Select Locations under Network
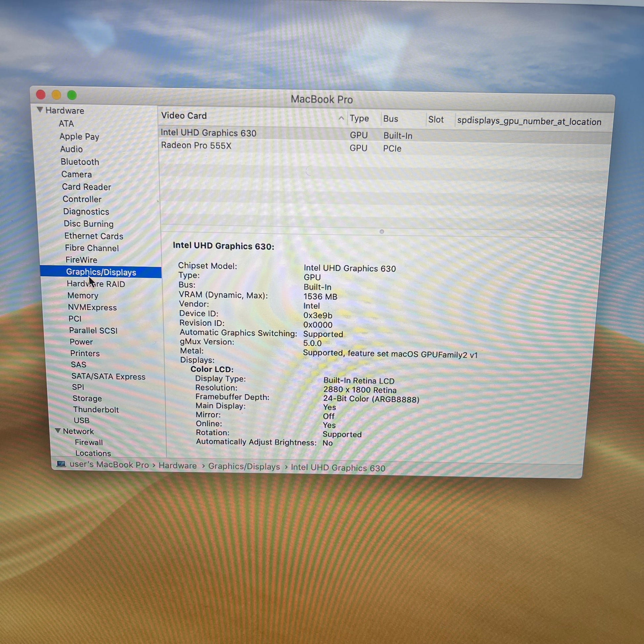Screen dimensions: 644x644 pyautogui.click(x=93, y=453)
